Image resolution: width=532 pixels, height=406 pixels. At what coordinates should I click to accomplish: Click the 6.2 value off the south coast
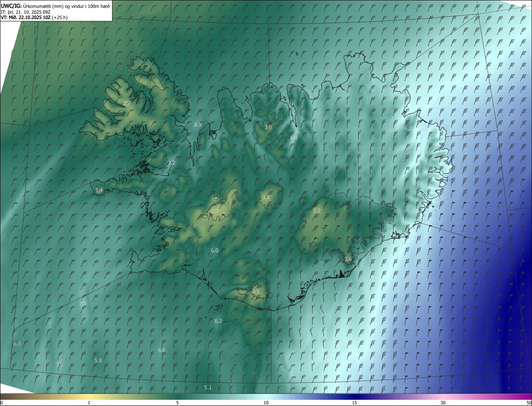(x=218, y=321)
